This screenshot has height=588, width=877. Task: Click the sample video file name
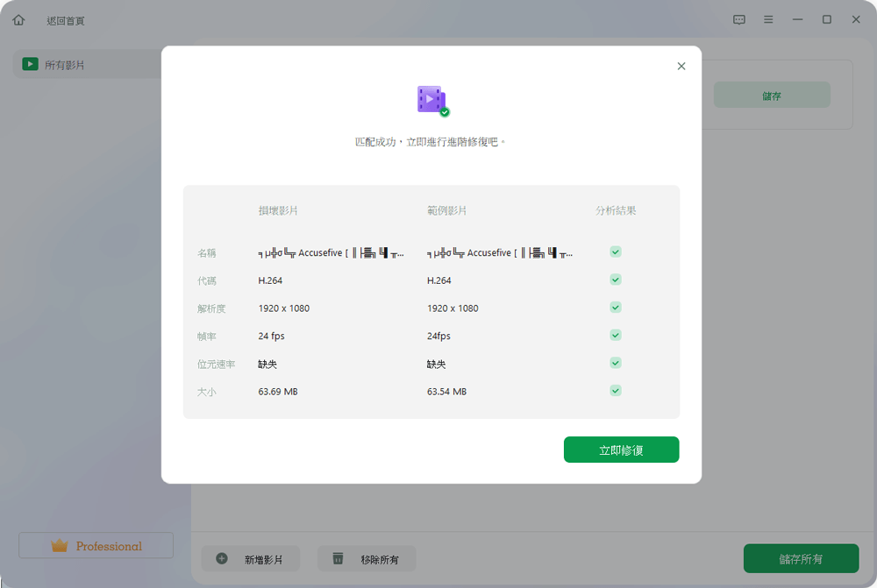pos(499,253)
